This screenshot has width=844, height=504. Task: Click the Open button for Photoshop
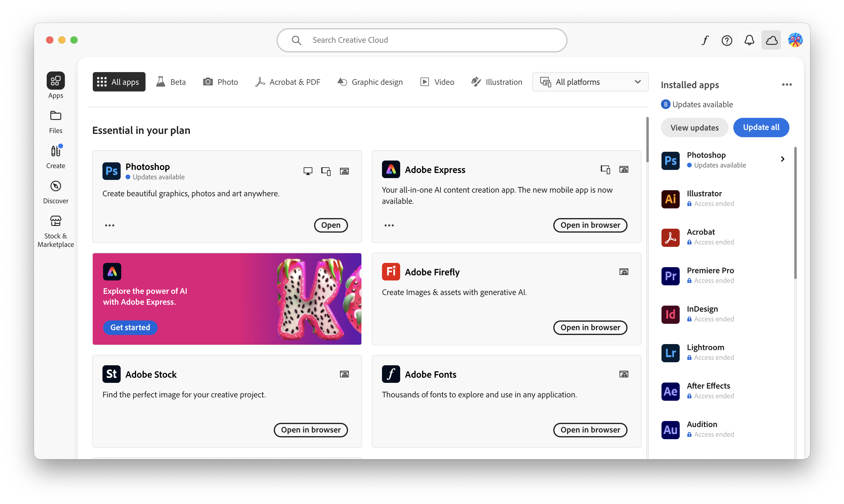tap(331, 225)
